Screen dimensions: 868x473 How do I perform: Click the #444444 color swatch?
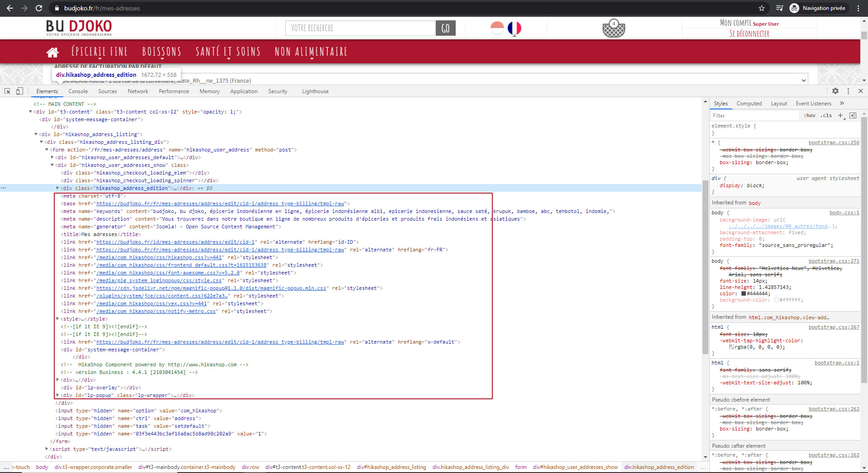pos(743,293)
